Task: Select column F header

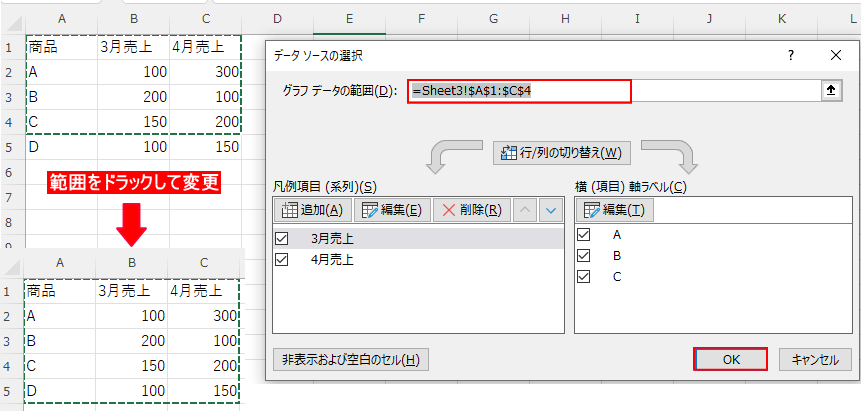Action: pos(421,19)
